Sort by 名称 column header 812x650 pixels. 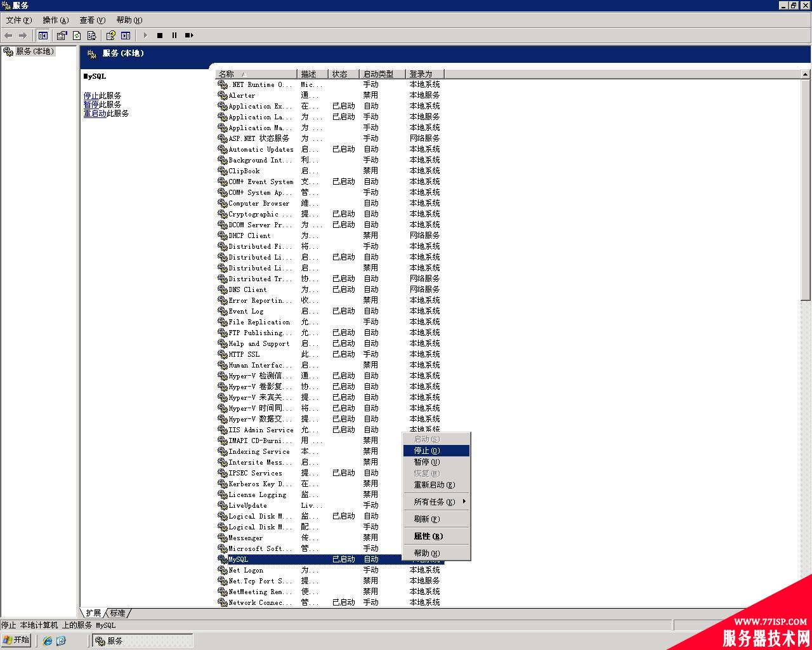click(x=256, y=74)
